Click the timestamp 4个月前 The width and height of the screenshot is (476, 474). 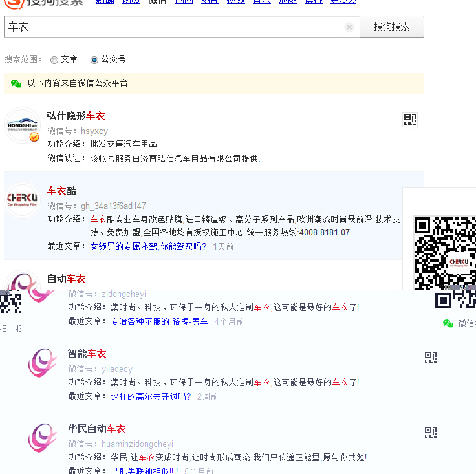[229, 321]
